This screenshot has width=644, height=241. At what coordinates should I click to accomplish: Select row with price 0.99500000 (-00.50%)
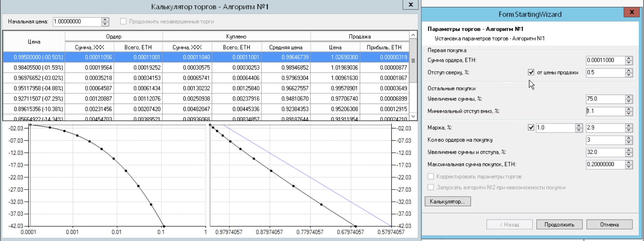(206, 57)
